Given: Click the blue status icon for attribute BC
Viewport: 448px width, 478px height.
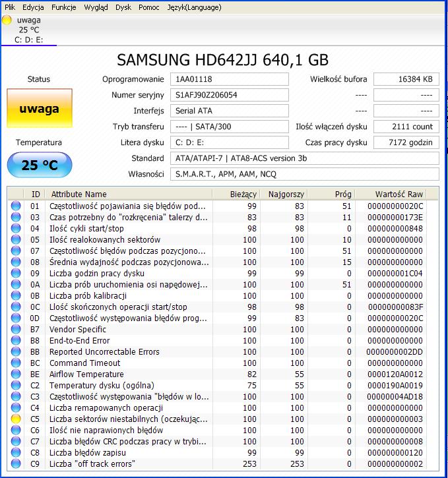Looking at the screenshot, I should (16, 363).
